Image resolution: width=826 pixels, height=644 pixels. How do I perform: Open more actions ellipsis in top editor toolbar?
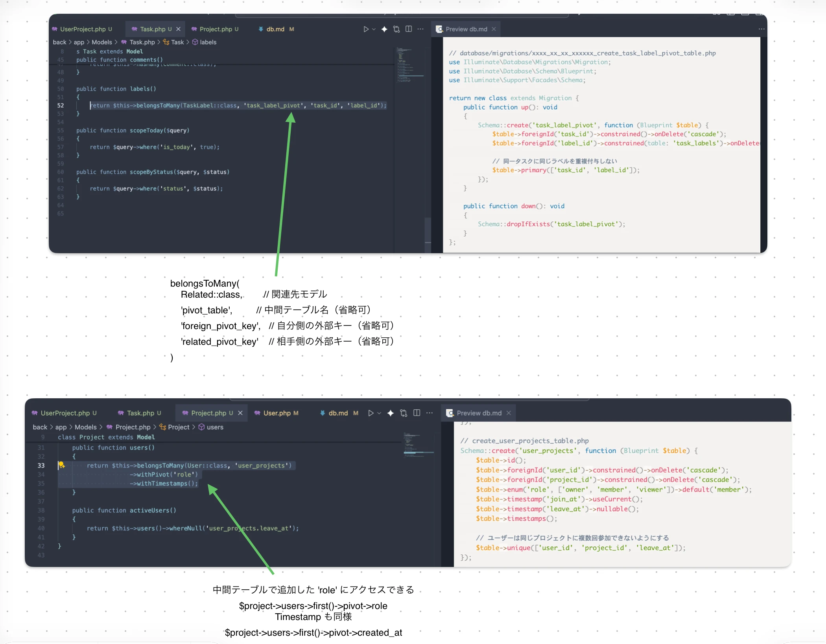click(420, 29)
